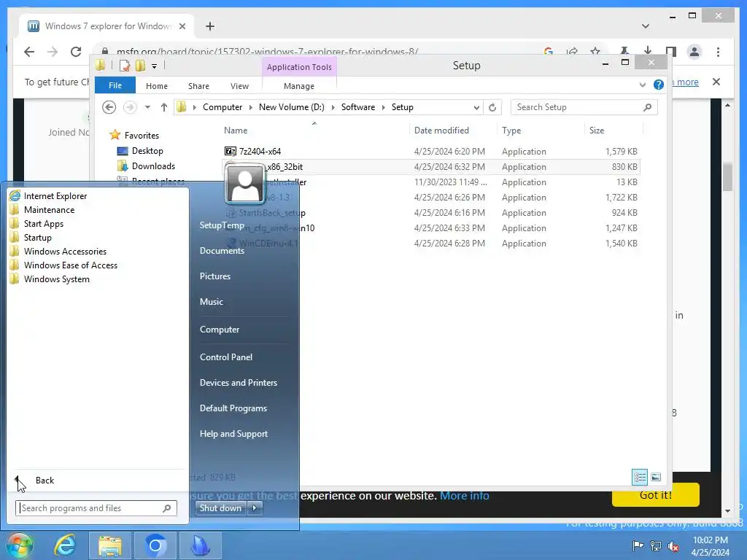The width and height of the screenshot is (747, 560).
Task: Switch to the View ribbon tab
Action: pyautogui.click(x=239, y=86)
